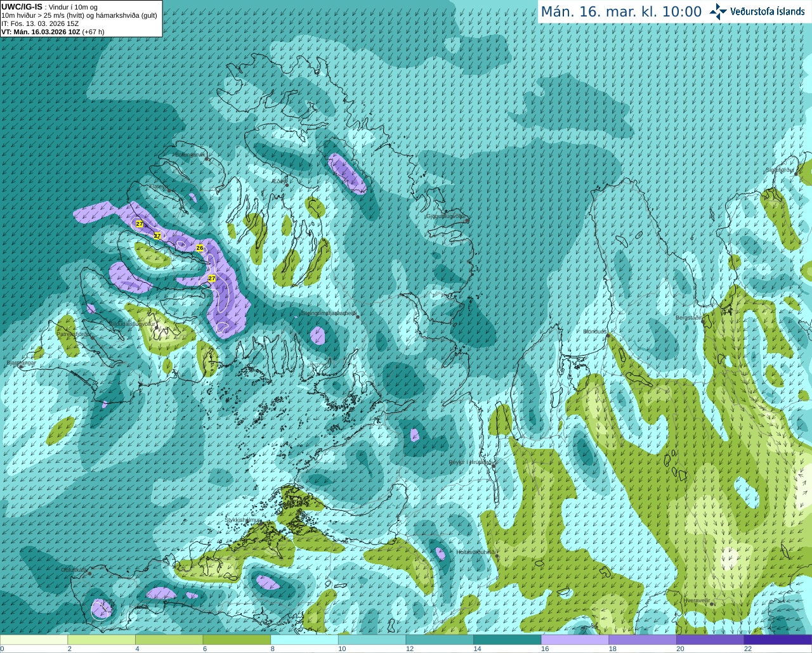Viewport: 812px width, 653px height.
Task: Select the 18–20 m/s medium purple swatch
Action: click(x=643, y=640)
